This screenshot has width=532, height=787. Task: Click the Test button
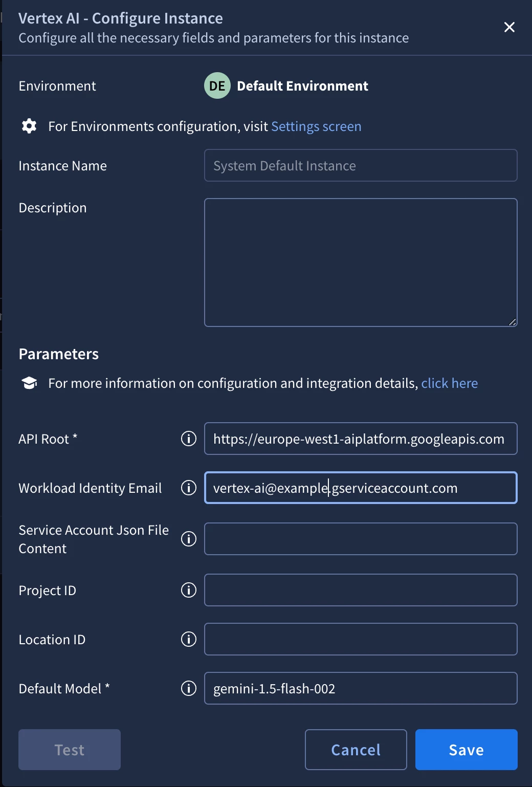[x=70, y=750]
